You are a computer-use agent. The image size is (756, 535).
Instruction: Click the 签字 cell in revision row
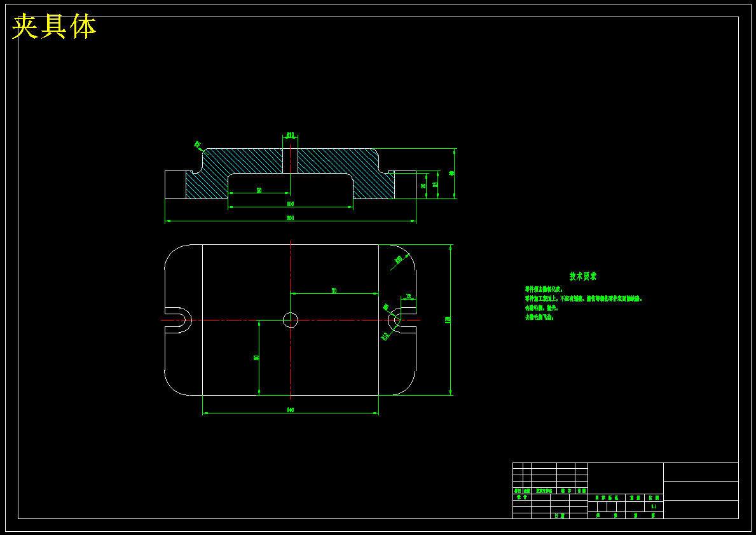566,490
